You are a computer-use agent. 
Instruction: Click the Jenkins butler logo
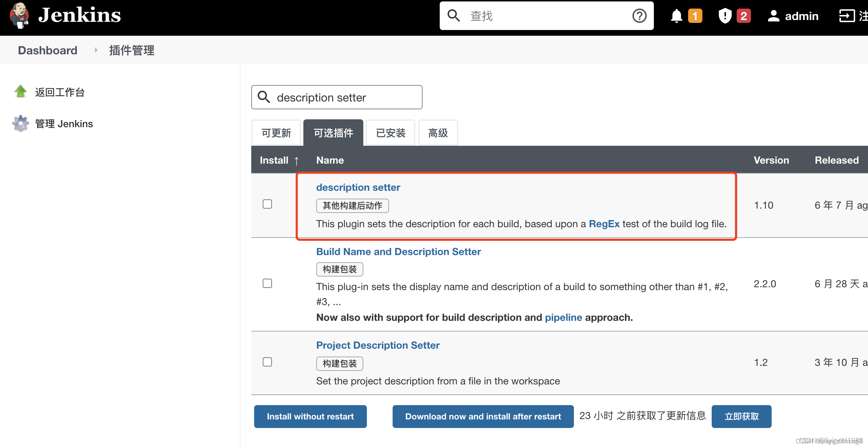(19, 16)
